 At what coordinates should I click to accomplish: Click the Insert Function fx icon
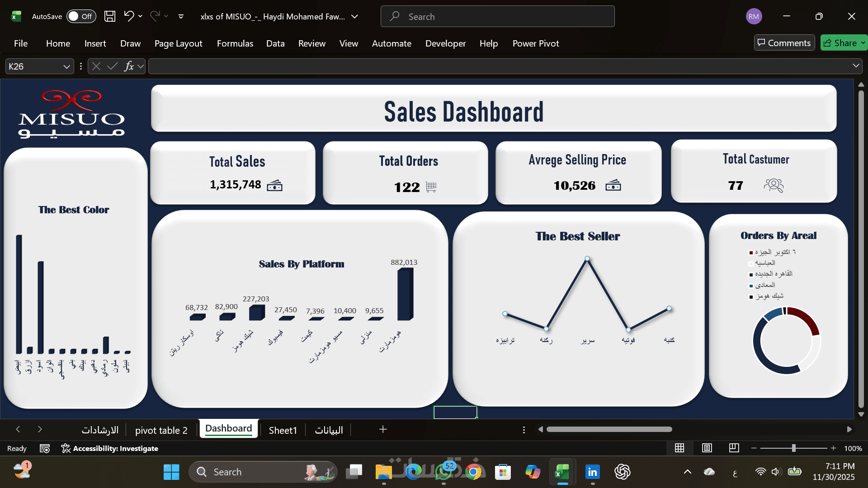tap(129, 66)
